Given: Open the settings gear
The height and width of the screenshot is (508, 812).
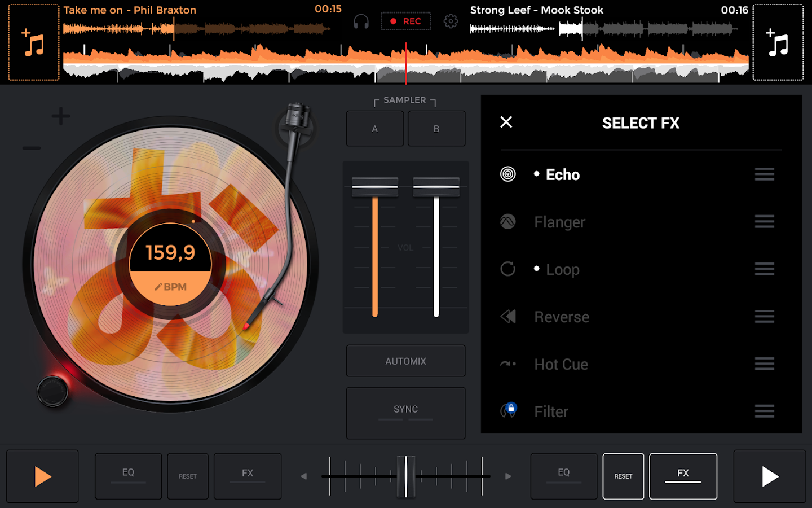Looking at the screenshot, I should [x=451, y=21].
